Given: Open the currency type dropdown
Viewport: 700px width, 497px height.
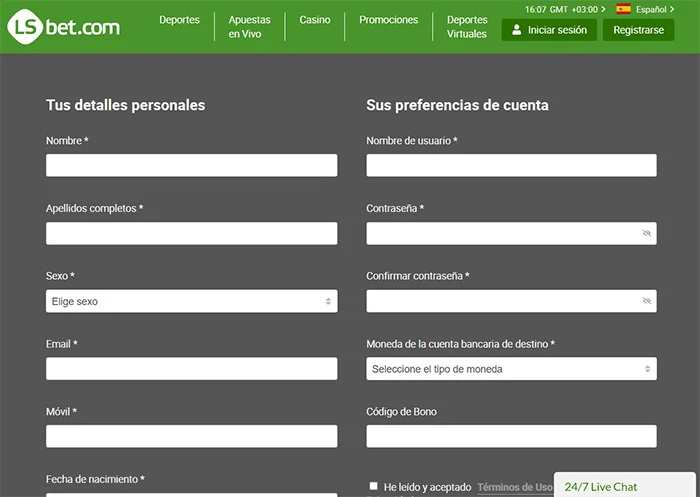Looking at the screenshot, I should click(x=511, y=369).
